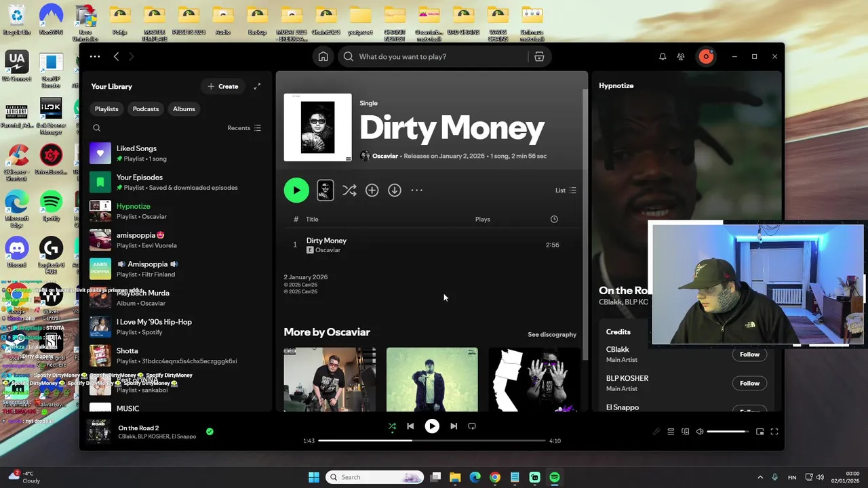Play the Dirty Money single
The image size is (868, 488).
(296, 190)
